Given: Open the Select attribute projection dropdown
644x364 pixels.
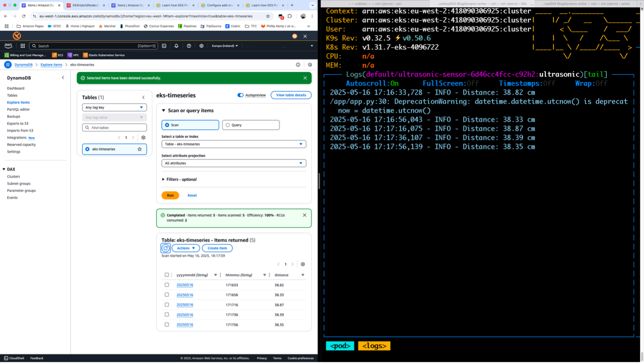Looking at the screenshot, I should 234,163.
